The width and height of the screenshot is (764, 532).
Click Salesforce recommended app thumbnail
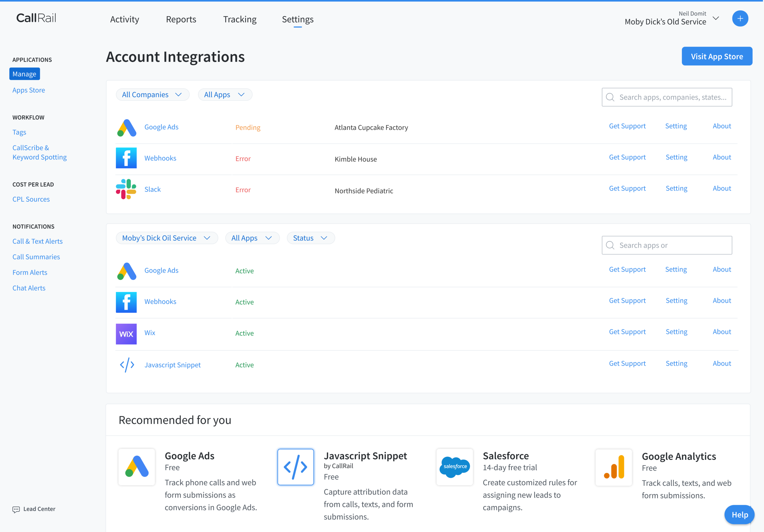(x=454, y=467)
